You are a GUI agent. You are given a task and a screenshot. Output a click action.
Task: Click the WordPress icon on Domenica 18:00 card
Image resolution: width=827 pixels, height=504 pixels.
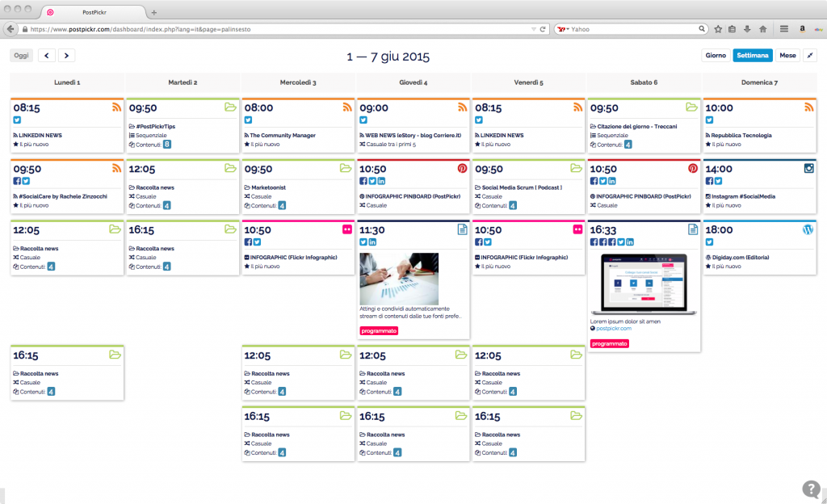click(x=808, y=229)
